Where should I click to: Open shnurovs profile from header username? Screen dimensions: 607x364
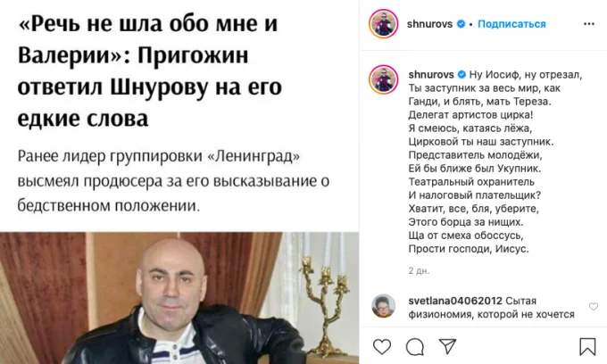[429, 24]
